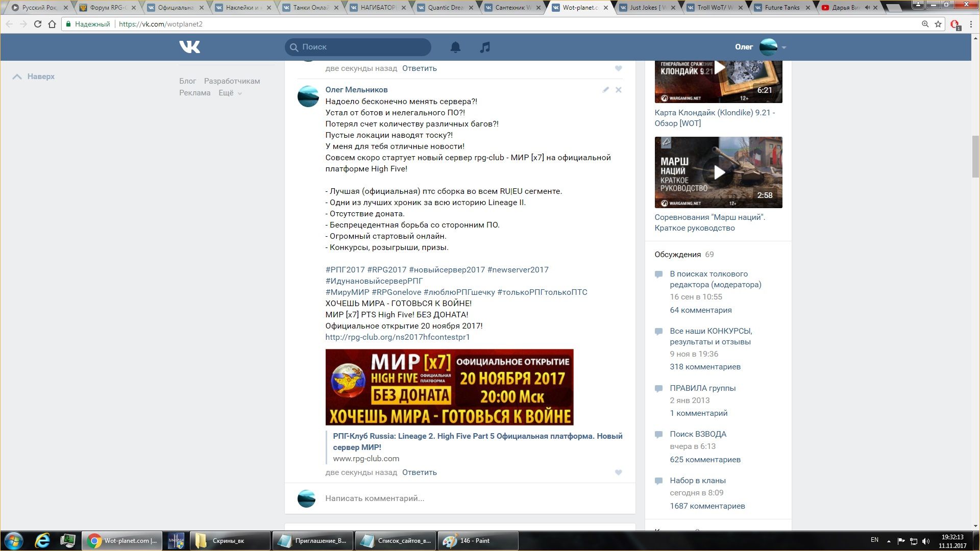This screenshot has height=551, width=980.
Task: Click the VK logo home icon
Action: click(x=190, y=47)
